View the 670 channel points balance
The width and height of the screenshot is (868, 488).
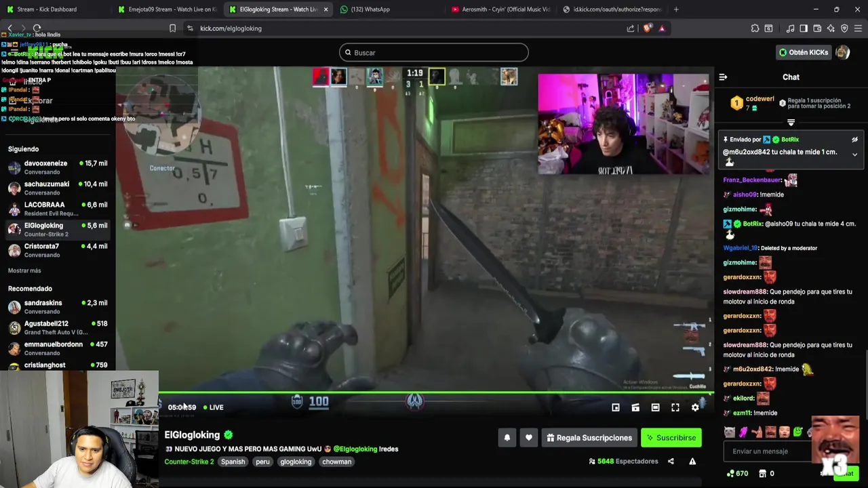pos(737,474)
